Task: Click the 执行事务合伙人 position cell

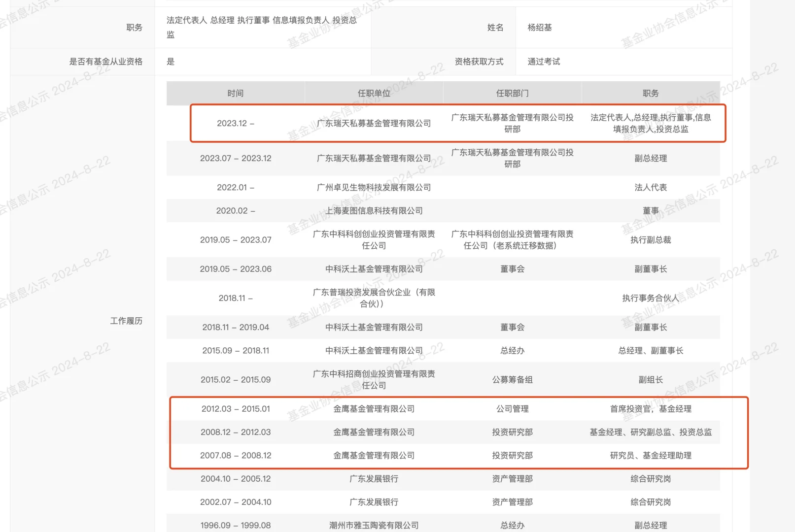Action: [651, 298]
